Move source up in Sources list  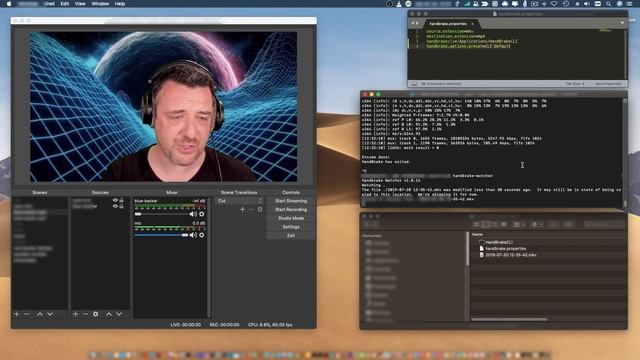coord(109,314)
